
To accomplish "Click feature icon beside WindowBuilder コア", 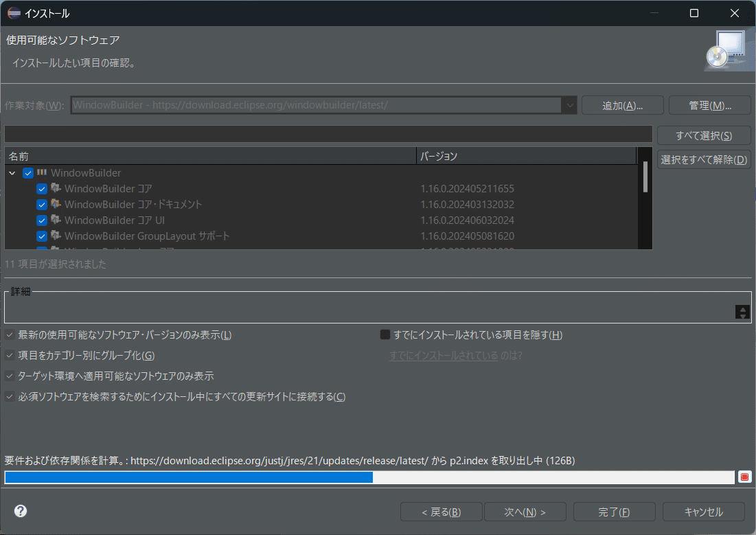I will coord(56,188).
